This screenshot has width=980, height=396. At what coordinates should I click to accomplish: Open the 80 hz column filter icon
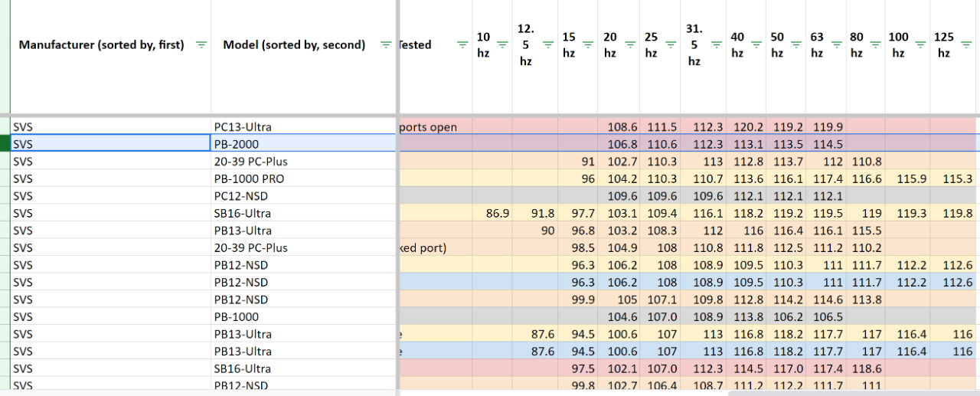click(x=876, y=44)
